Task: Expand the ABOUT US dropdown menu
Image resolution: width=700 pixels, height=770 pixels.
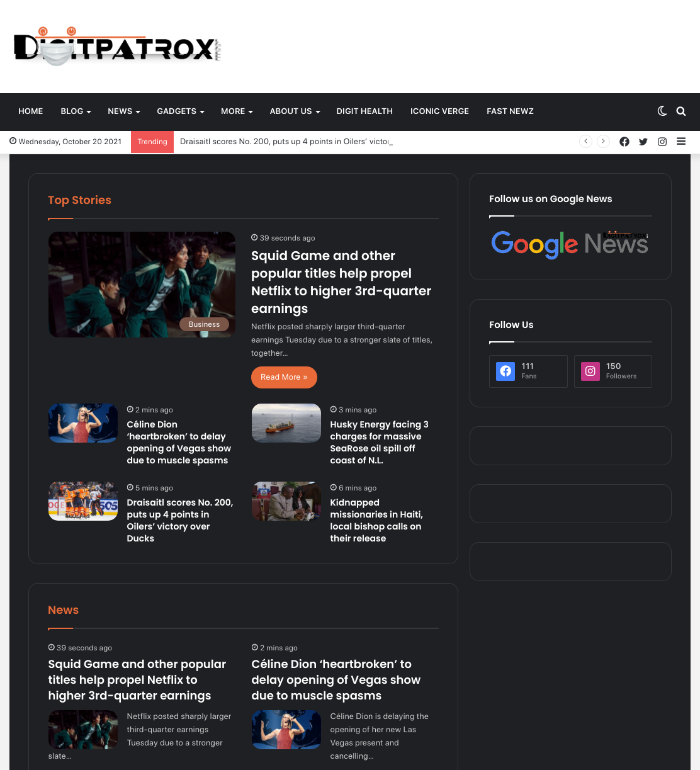Action: click(x=295, y=111)
